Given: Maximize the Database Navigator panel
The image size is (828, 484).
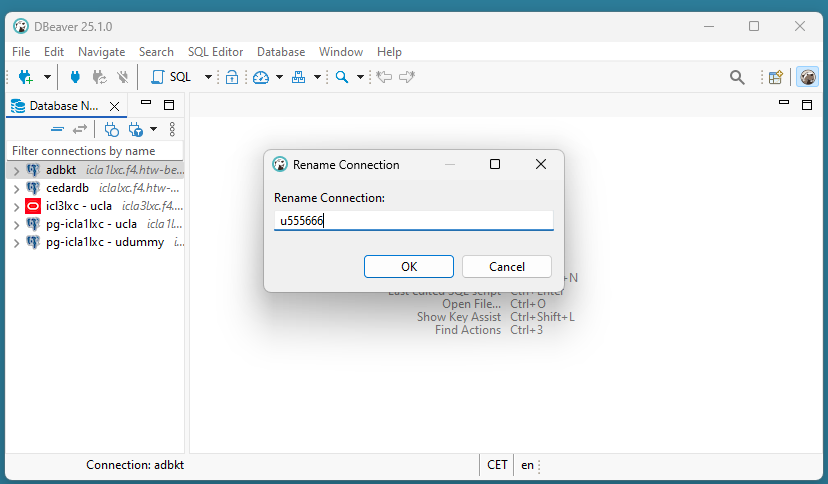Looking at the screenshot, I should [x=169, y=105].
